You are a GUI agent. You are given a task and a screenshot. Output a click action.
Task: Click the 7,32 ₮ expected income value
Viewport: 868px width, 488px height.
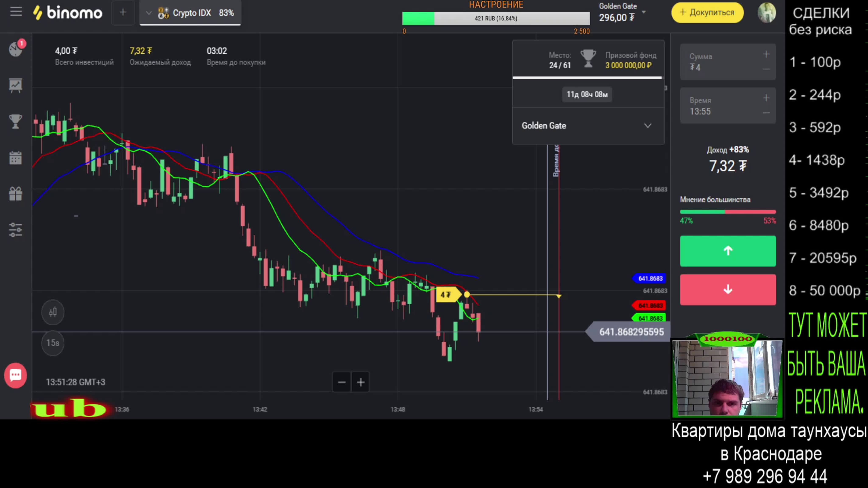[x=141, y=51]
